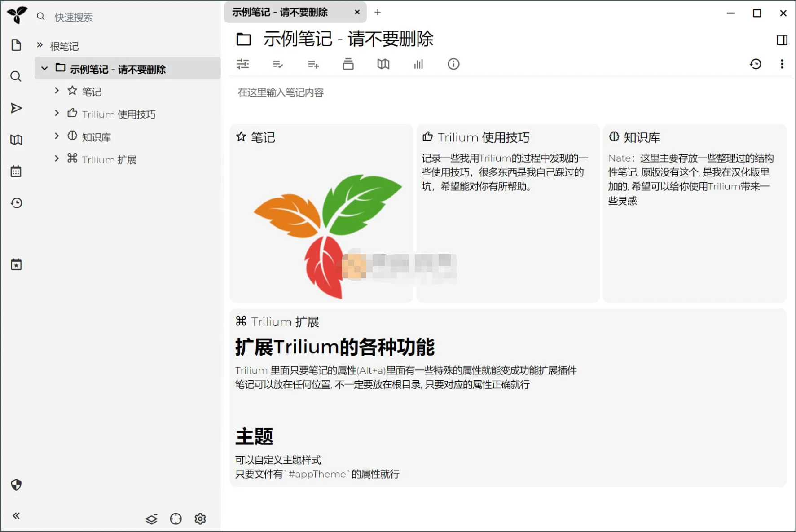Open the Similar Notes panel
The width and height of the screenshot is (796, 532).
pyautogui.click(x=418, y=64)
